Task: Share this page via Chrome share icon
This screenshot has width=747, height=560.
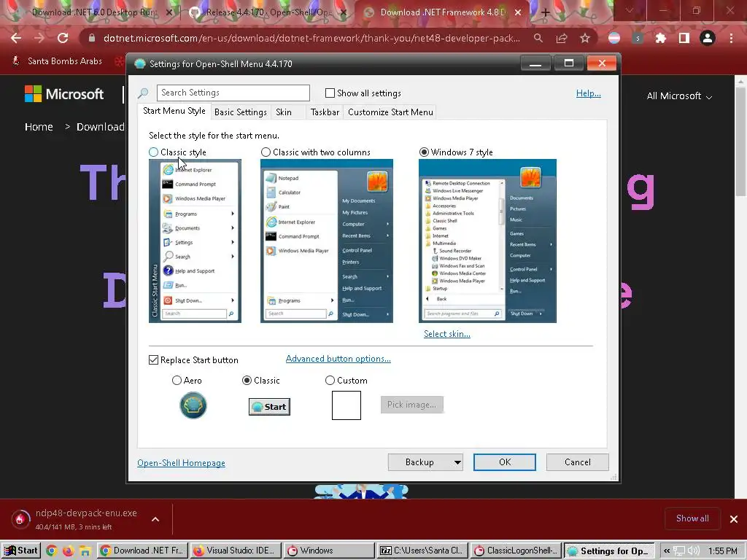Action: click(x=562, y=38)
